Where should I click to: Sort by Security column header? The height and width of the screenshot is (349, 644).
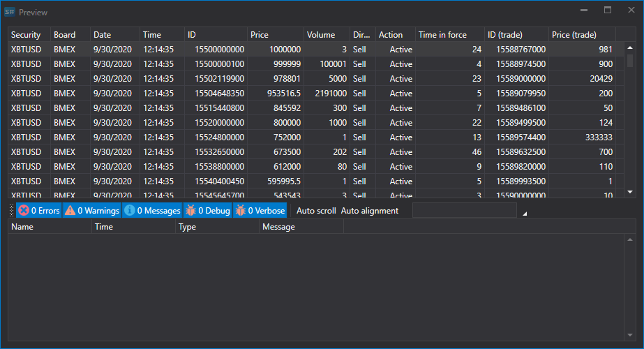(29, 35)
